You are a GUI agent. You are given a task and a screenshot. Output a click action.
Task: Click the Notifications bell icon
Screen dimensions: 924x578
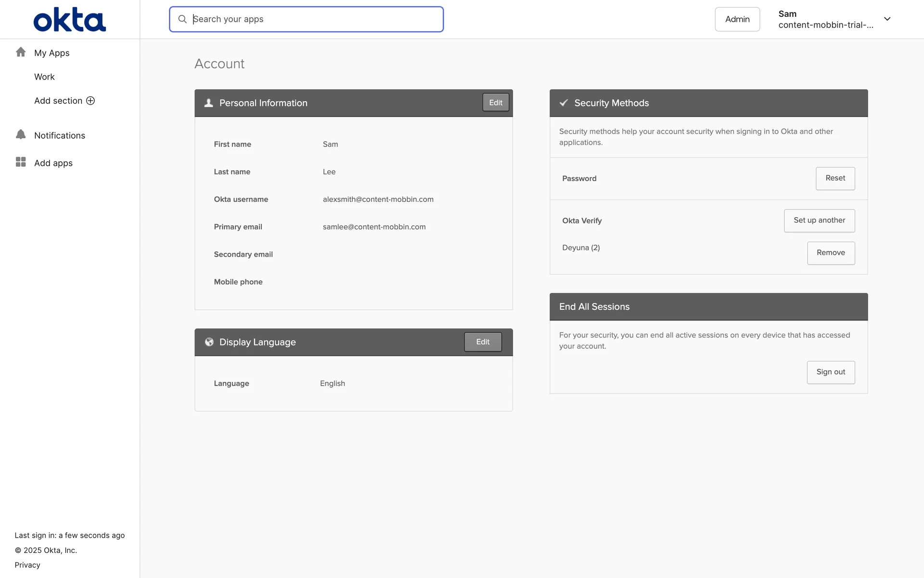tap(21, 135)
